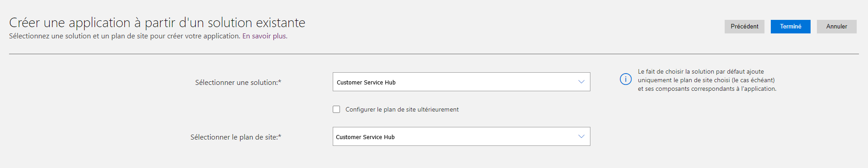Open the Sélectionner le plan de site combo box
Image resolution: width=868 pixels, height=168 pixels.
pyautogui.click(x=462, y=136)
